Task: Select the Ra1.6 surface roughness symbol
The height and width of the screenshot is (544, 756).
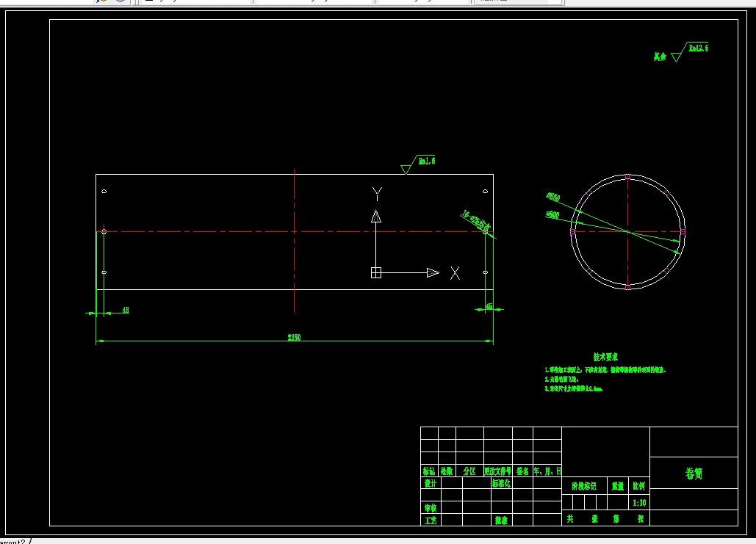Action: (418, 164)
